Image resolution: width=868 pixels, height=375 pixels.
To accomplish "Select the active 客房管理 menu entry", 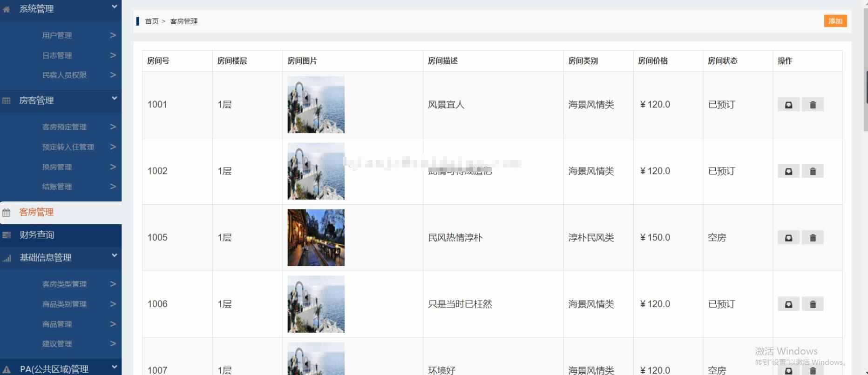I will tap(61, 213).
